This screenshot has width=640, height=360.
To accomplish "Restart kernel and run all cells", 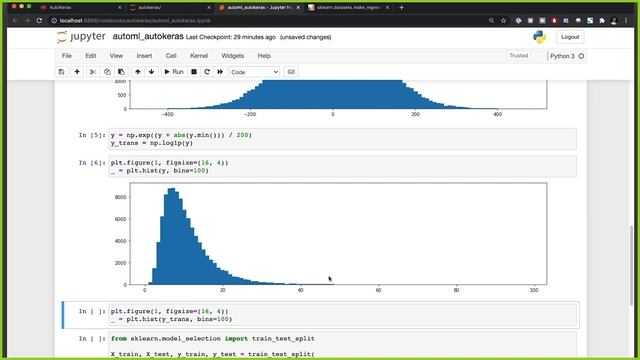I will tap(220, 72).
